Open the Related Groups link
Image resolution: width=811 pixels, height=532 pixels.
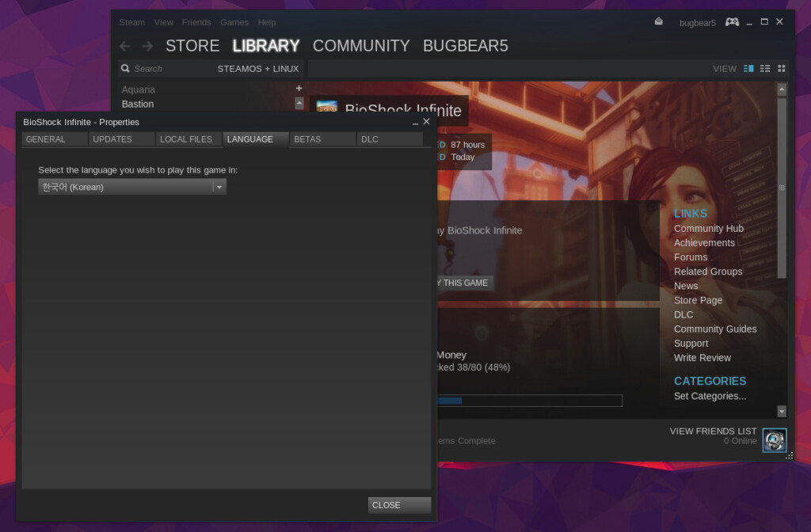tap(707, 272)
